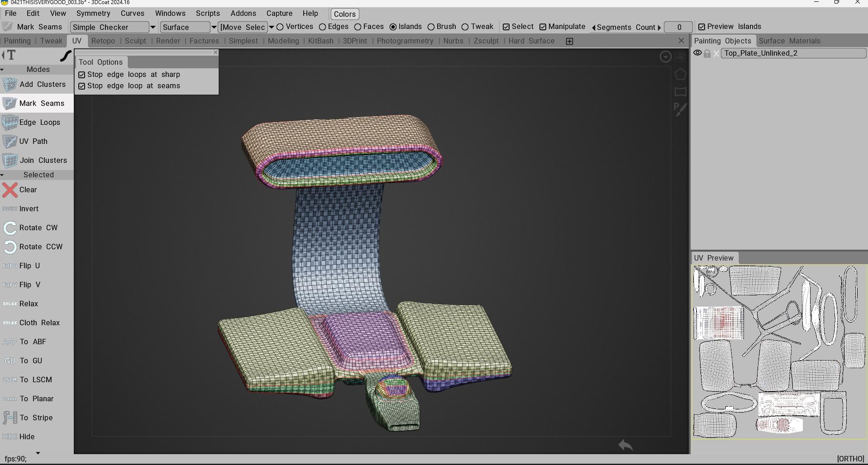The width and height of the screenshot is (868, 465).
Task: Open the Simple Checker dropdown
Action: (153, 27)
